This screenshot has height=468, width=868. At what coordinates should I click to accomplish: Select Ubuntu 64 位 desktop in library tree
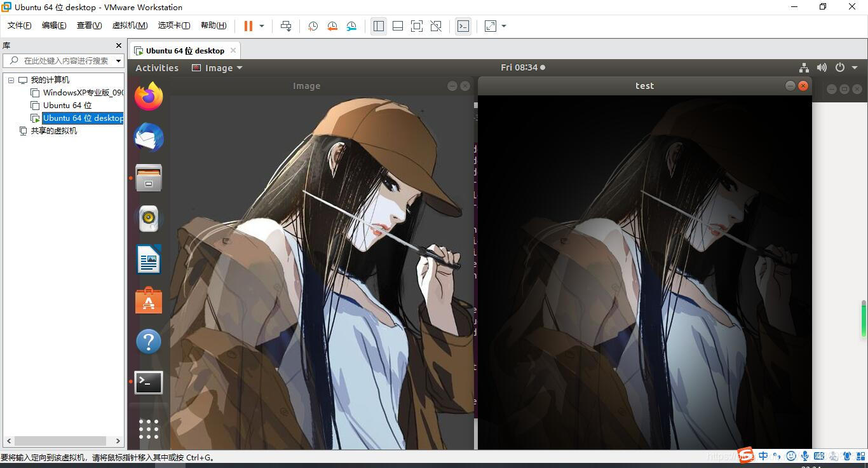click(83, 118)
